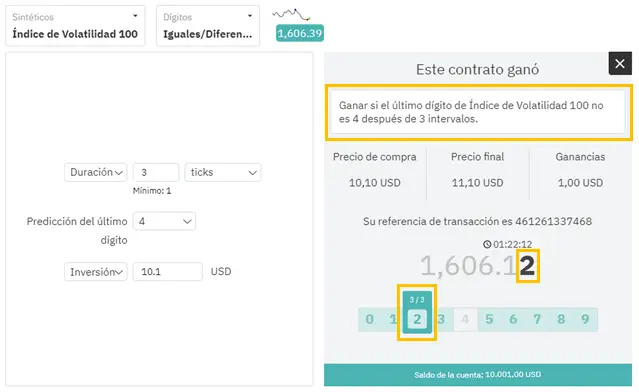Focus the duration value field showing 3
This screenshot has height=392, width=639.
click(156, 172)
